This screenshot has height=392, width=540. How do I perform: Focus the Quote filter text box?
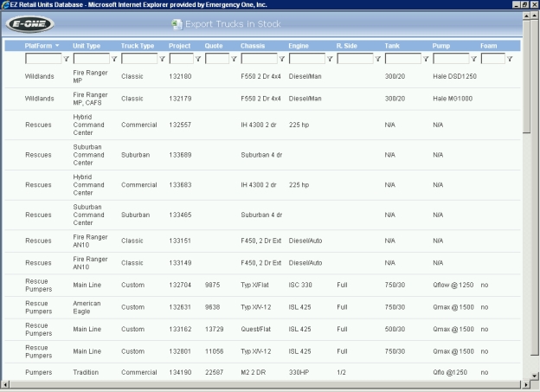point(217,59)
